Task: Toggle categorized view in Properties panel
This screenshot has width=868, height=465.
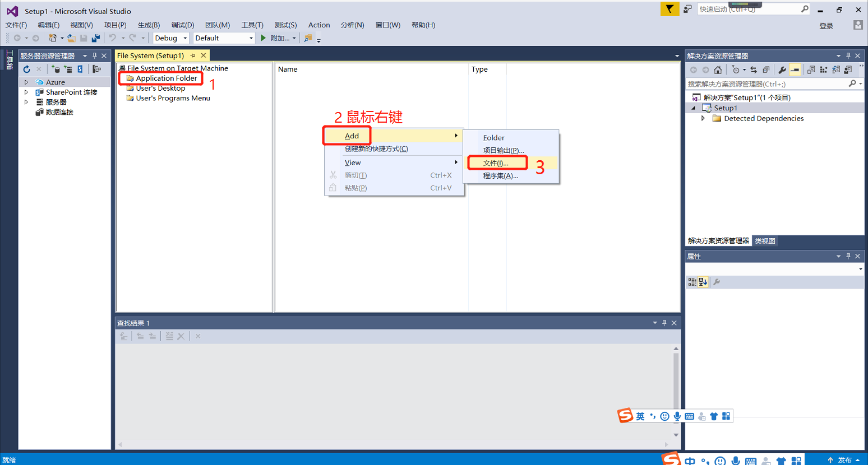Action: click(692, 282)
